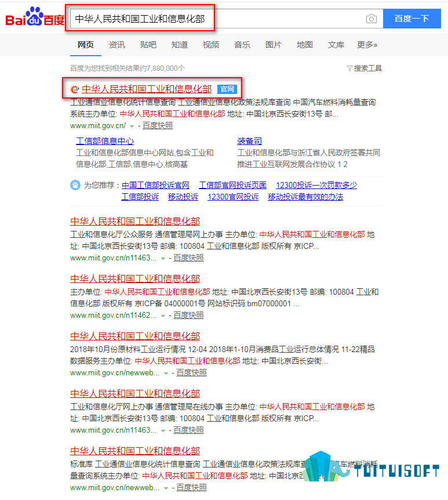
Task: Expand arrow beside www.miit.gov.cn/n11462... URL
Action: [163, 316]
